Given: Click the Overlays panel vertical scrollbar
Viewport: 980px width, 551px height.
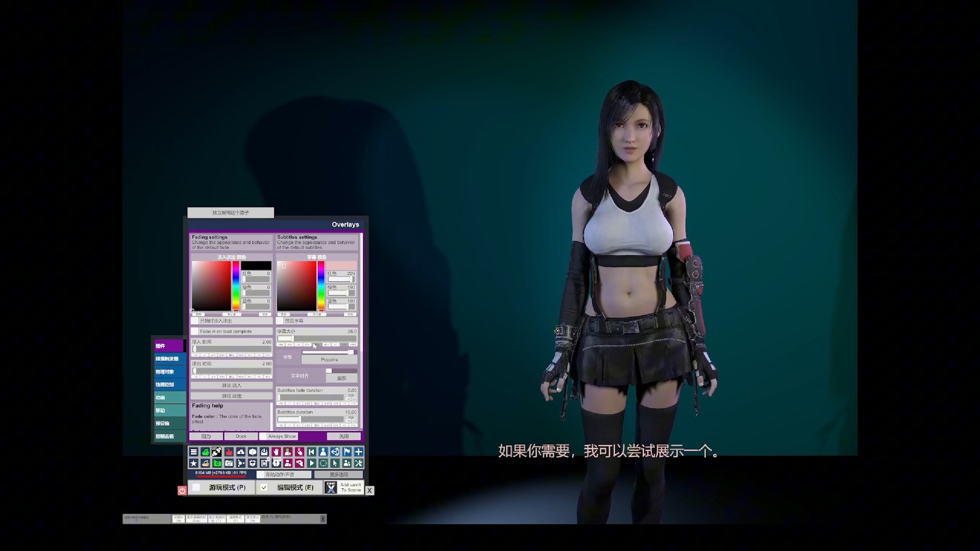Looking at the screenshot, I should click(361, 332).
